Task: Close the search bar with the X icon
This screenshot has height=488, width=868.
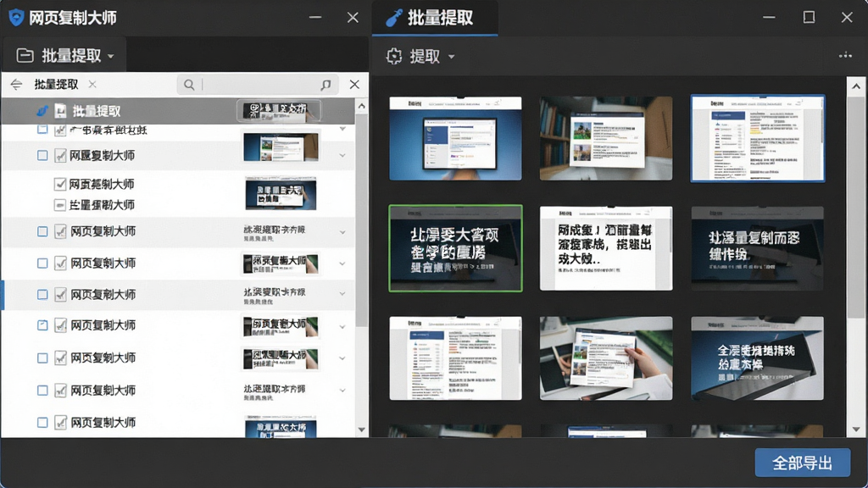Action: click(354, 84)
